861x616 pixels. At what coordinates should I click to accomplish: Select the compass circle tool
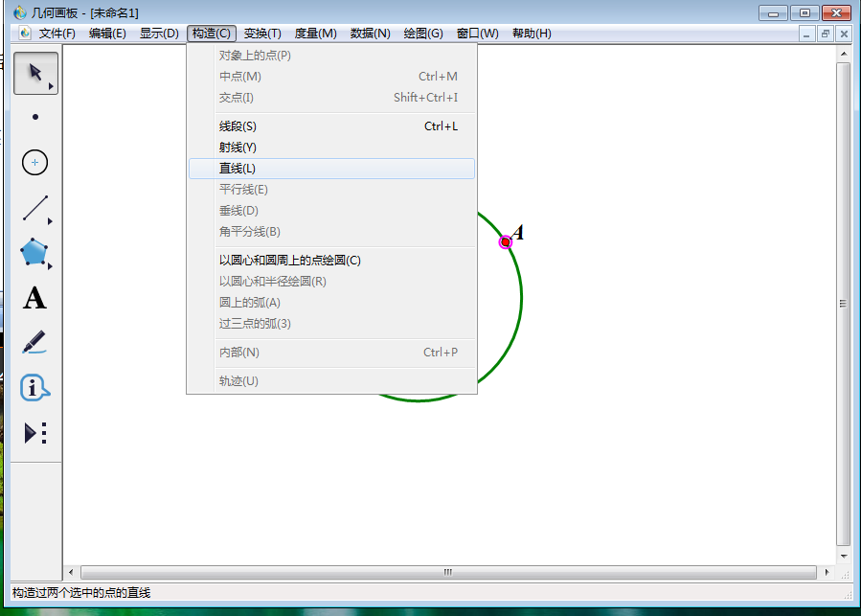[34, 162]
